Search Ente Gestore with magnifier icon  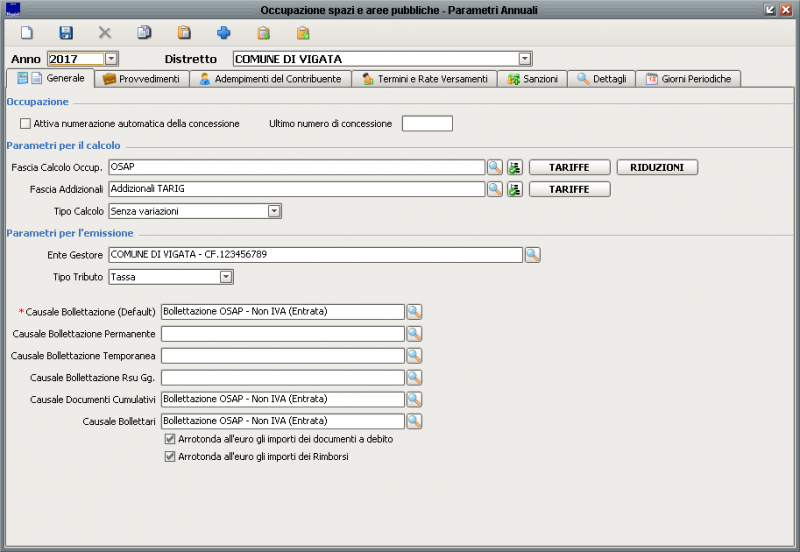click(x=533, y=255)
